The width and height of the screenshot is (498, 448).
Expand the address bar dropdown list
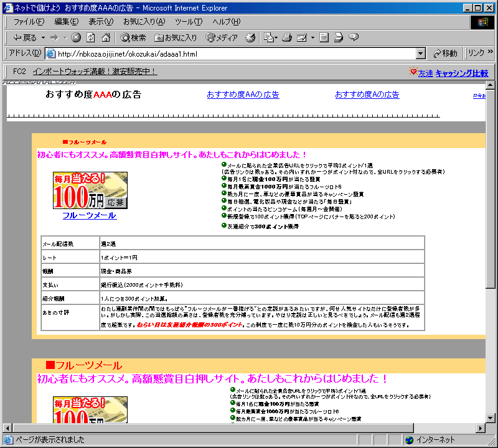[421, 54]
